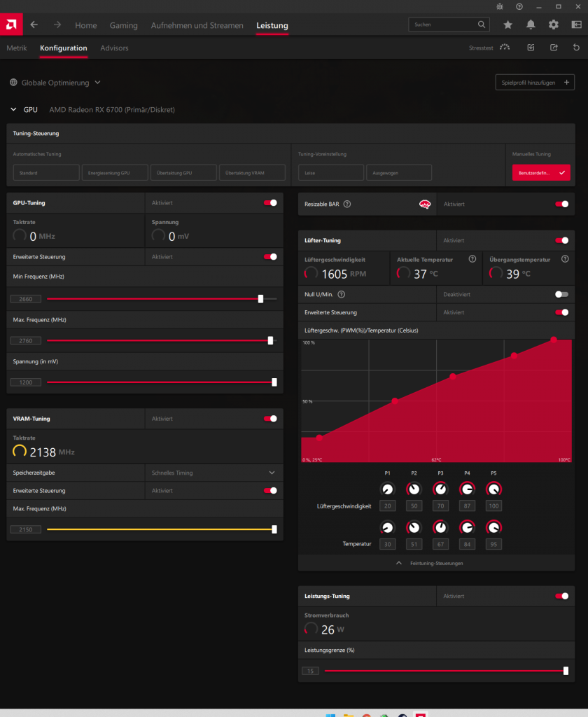588x717 pixels.
Task: Click the import profile icon
Action: (531, 48)
